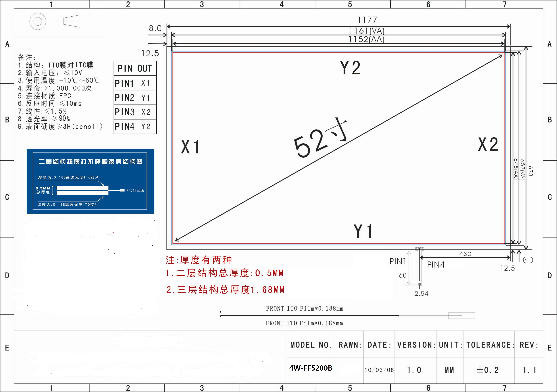557x392 pixels.
Task: Click the 430 tail offset dimension
Action: (465, 254)
